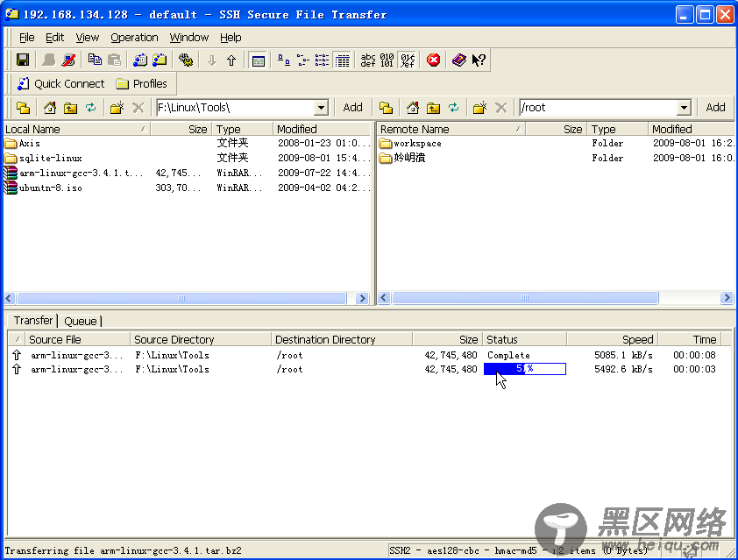Go to remote Home folder icon

pos(413,108)
